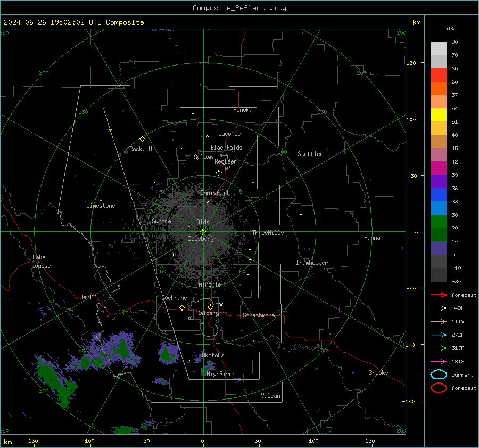This screenshot has width=479, height=448.
Task: Click the Innisfail town label
Action: pyautogui.click(x=214, y=193)
